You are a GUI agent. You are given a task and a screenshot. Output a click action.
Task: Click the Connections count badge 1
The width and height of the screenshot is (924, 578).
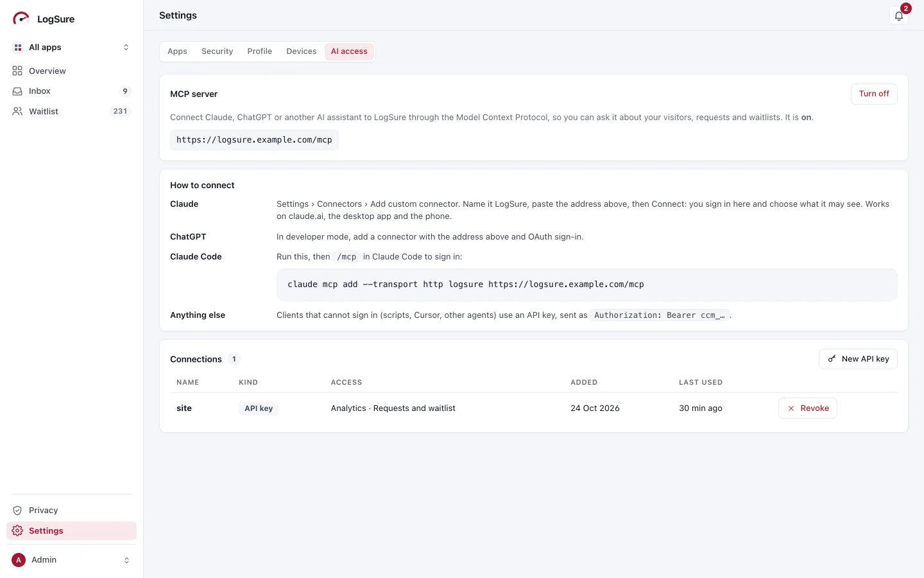coord(234,360)
